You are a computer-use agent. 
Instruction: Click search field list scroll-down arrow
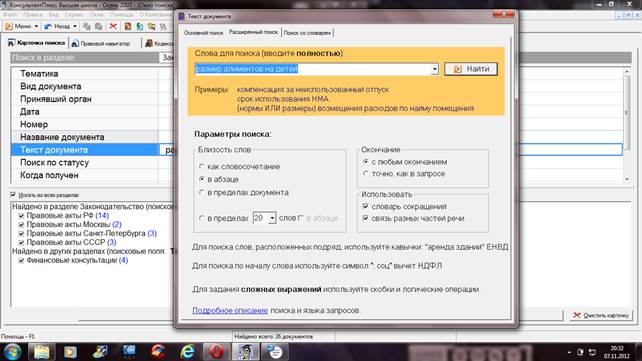pos(627,179)
